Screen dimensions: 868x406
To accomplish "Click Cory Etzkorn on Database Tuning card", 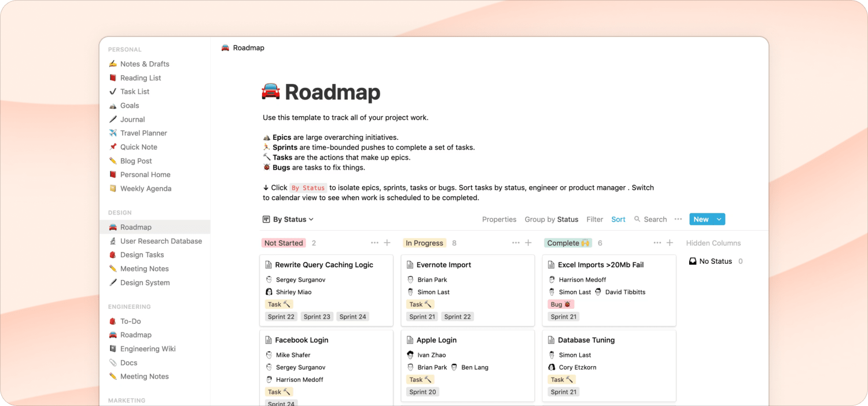I will (x=572, y=367).
